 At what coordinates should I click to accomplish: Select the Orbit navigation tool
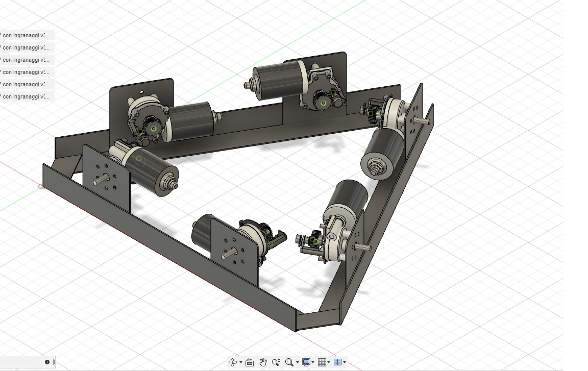coord(233,362)
